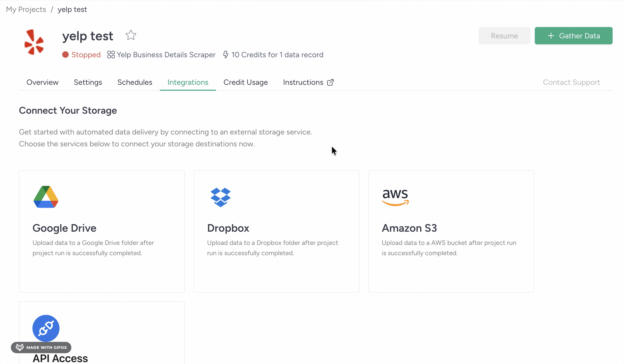This screenshot has height=364, width=624.
Task: Click the Upload data to a Dropbox folder description
Action: pos(273,248)
